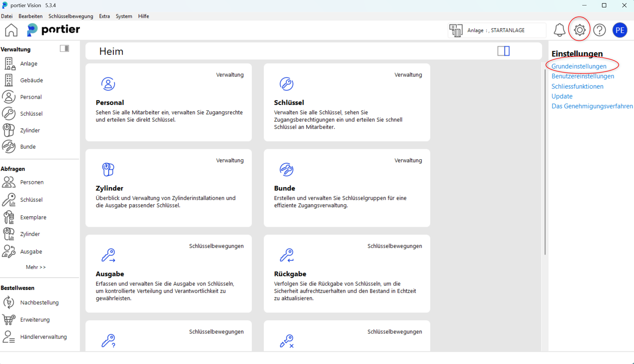Open the PE user profile avatar
Viewport: 634px width, 364px height.
tap(620, 30)
